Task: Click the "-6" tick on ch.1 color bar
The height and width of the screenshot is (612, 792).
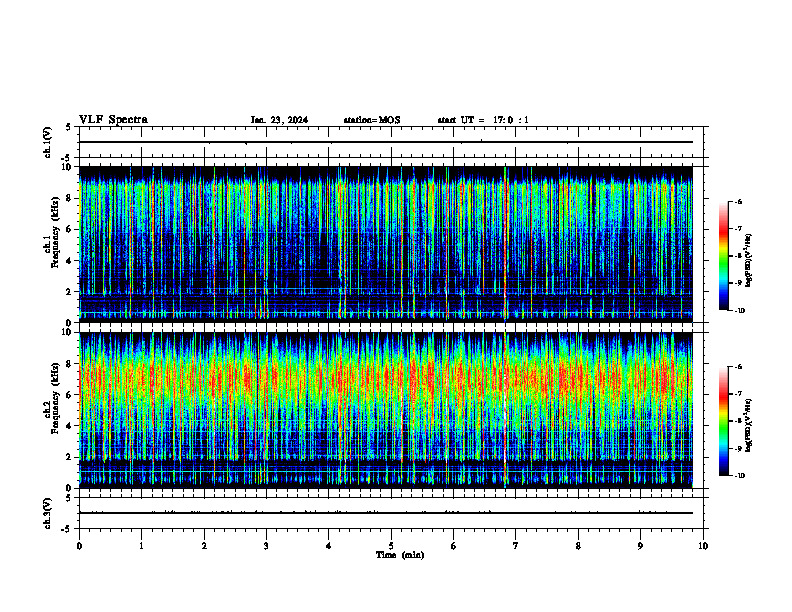Action: click(739, 201)
